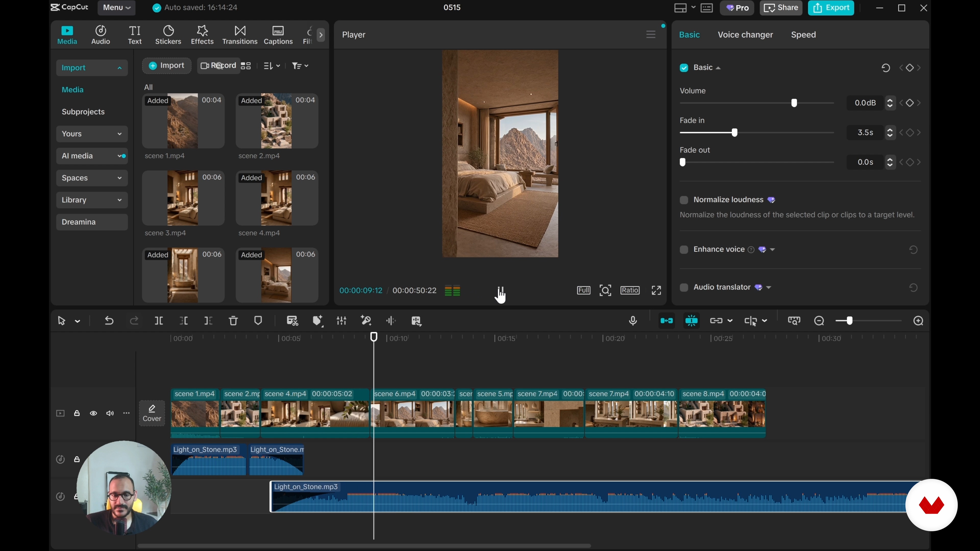Delete the portion left of the playhead
Image resolution: width=980 pixels, height=551 pixels.
(x=184, y=321)
